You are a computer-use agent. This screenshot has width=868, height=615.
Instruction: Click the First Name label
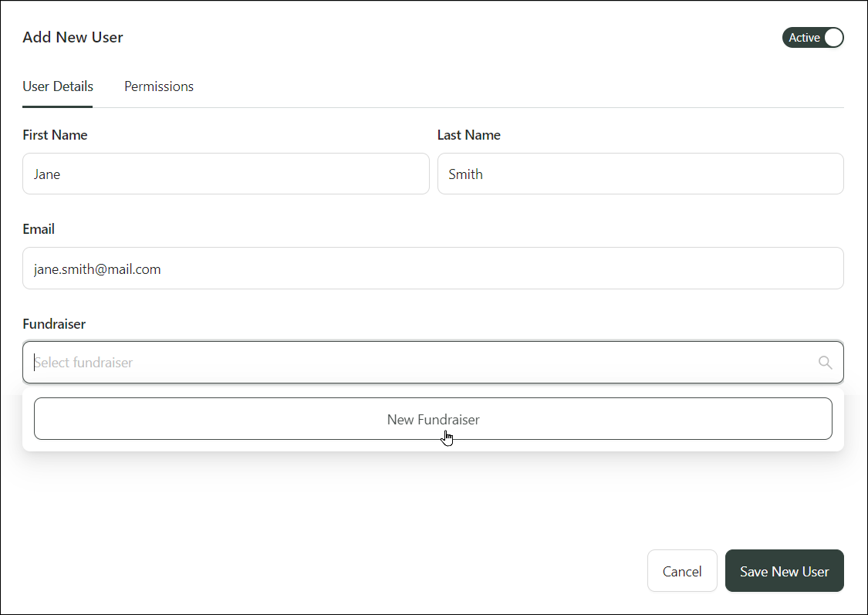pos(55,135)
